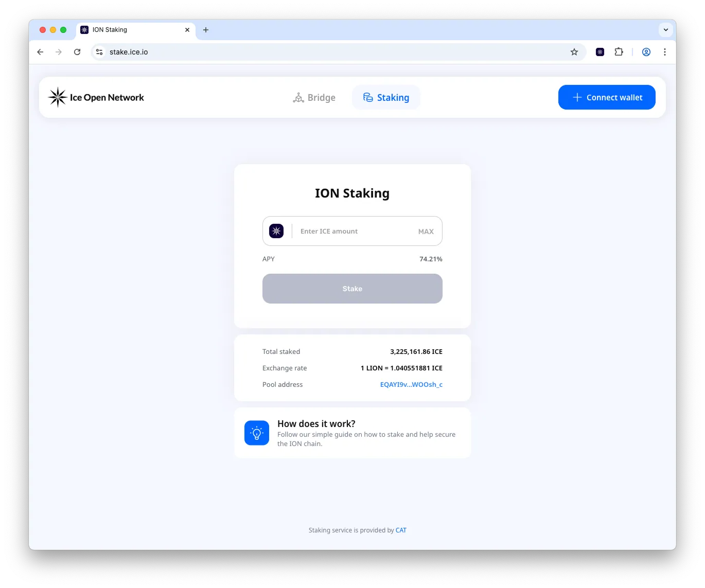The image size is (705, 588).
Task: Bookmark this page with the star icon
Action: (574, 52)
